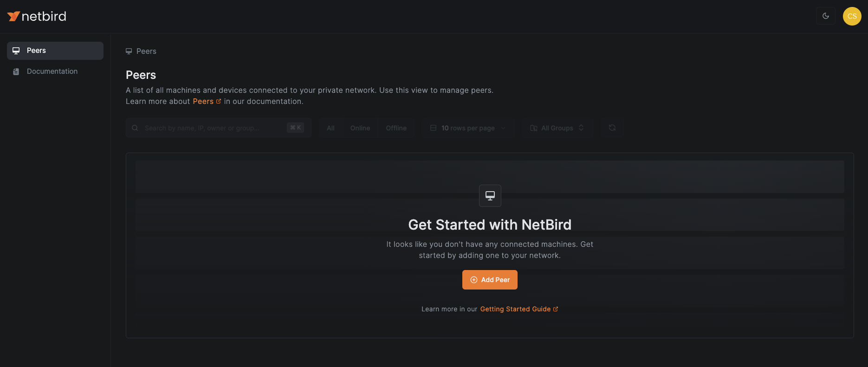The height and width of the screenshot is (367, 868).
Task: Click the Add Peer button
Action: 490,280
